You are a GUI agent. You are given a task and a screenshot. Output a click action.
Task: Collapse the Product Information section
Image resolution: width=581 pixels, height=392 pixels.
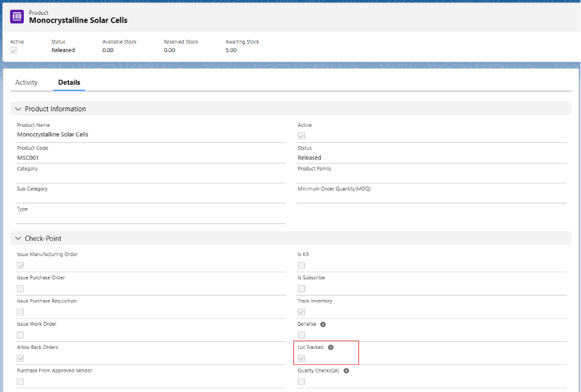18,109
